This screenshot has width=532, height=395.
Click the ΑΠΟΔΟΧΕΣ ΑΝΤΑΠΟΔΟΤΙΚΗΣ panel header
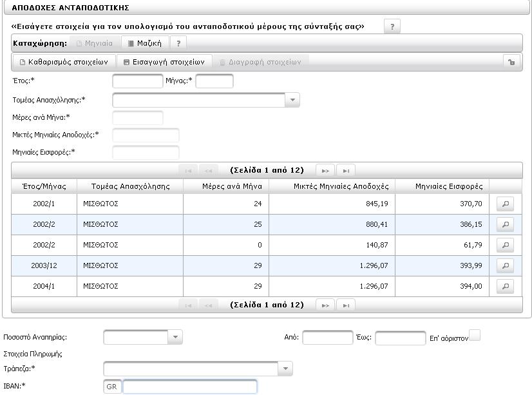click(267, 8)
